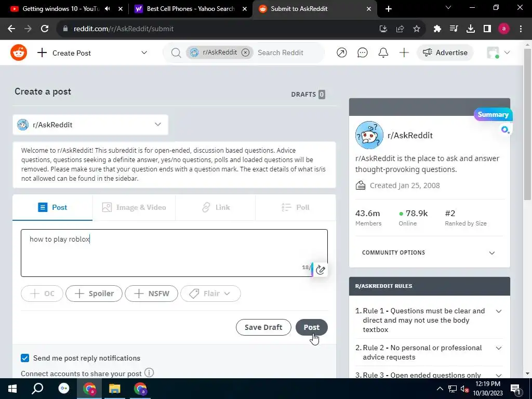This screenshot has height=399, width=532.
Task: Reload the current page
Action: click(45, 29)
